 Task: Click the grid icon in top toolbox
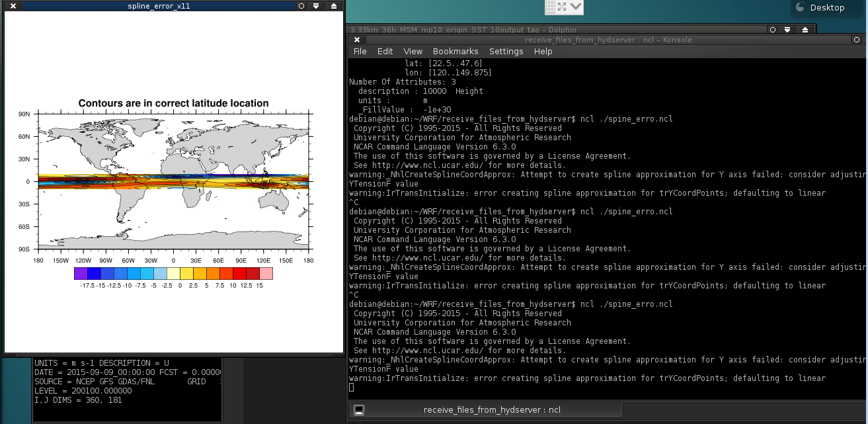(x=551, y=7)
